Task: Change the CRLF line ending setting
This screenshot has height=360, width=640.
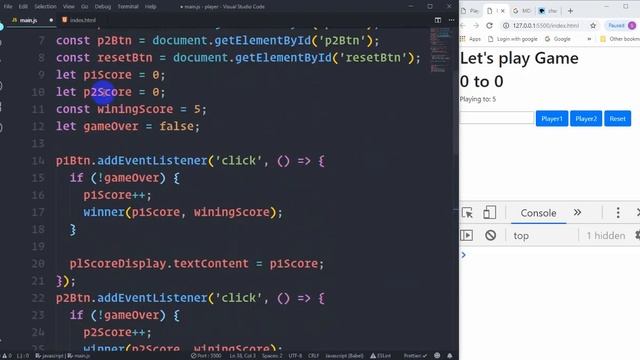Action: click(x=313, y=356)
